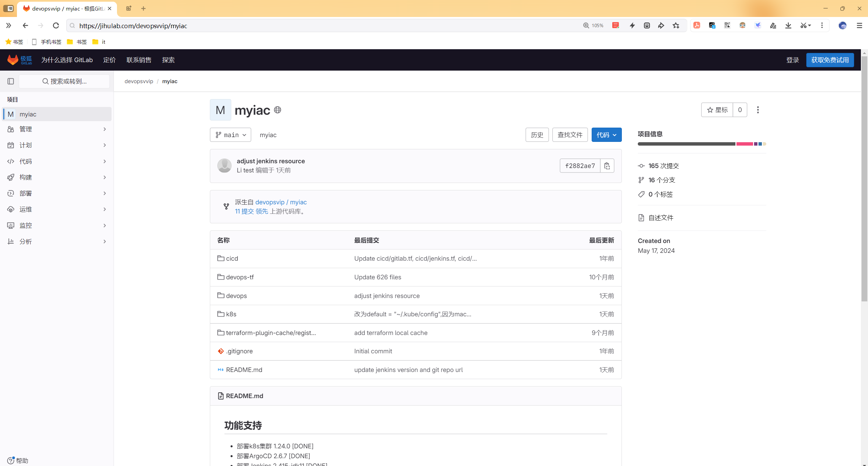Close the devopsvvip / myiac tab
Screen dimensions: 868x466
110,8
